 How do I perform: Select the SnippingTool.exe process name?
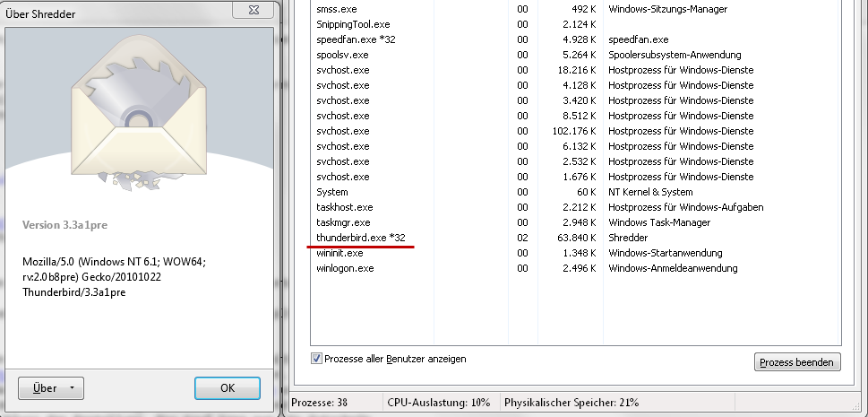pyautogui.click(x=353, y=24)
